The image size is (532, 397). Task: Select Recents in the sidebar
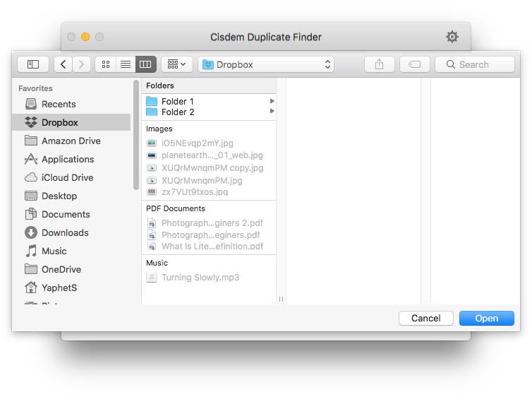pos(71,104)
